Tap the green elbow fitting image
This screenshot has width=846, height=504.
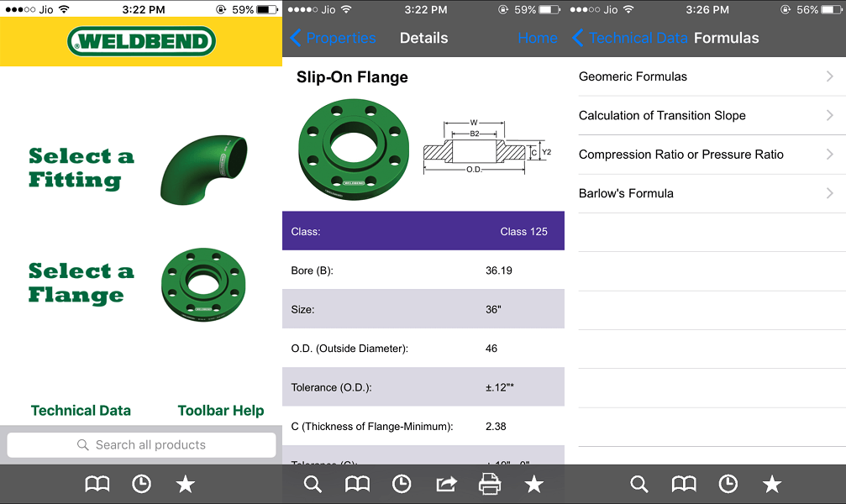pos(203,170)
